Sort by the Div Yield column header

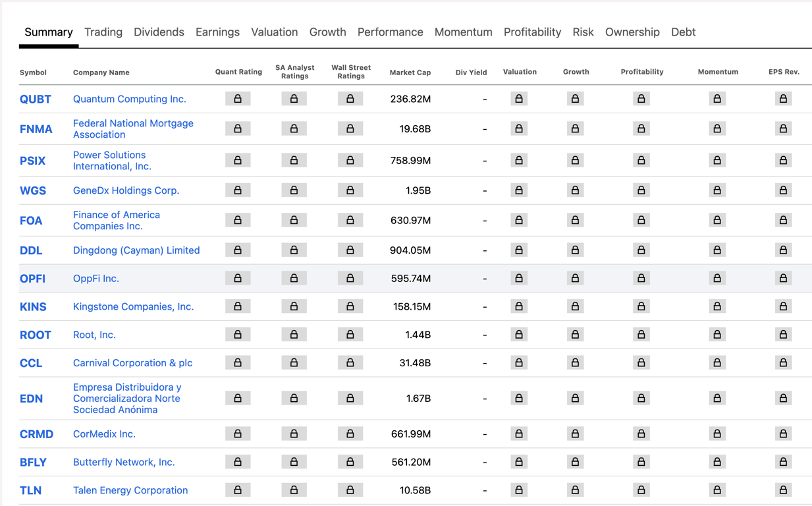point(471,72)
